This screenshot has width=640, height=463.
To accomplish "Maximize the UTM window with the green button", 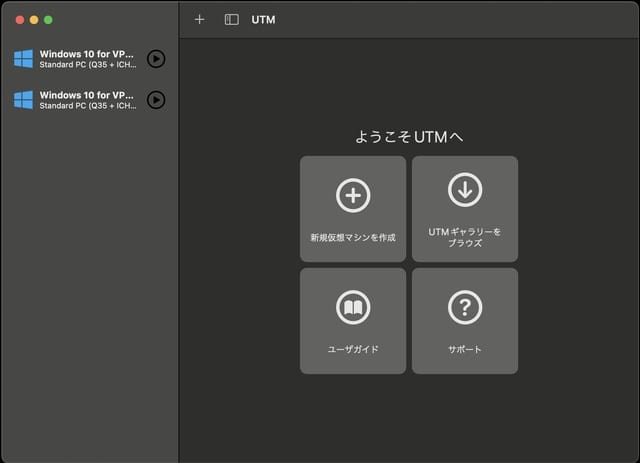I will click(47, 20).
